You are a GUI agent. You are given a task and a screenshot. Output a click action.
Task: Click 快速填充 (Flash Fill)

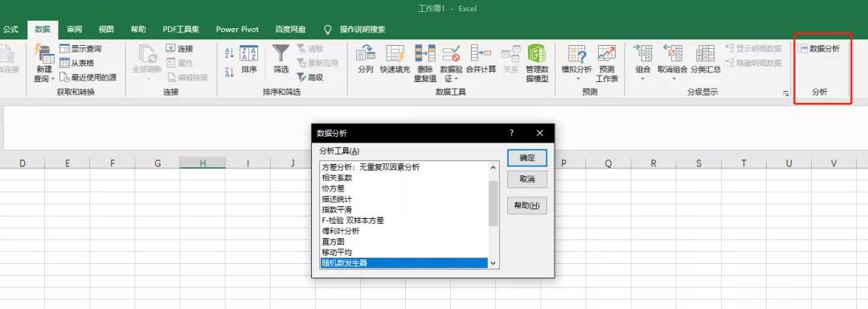tap(395, 60)
